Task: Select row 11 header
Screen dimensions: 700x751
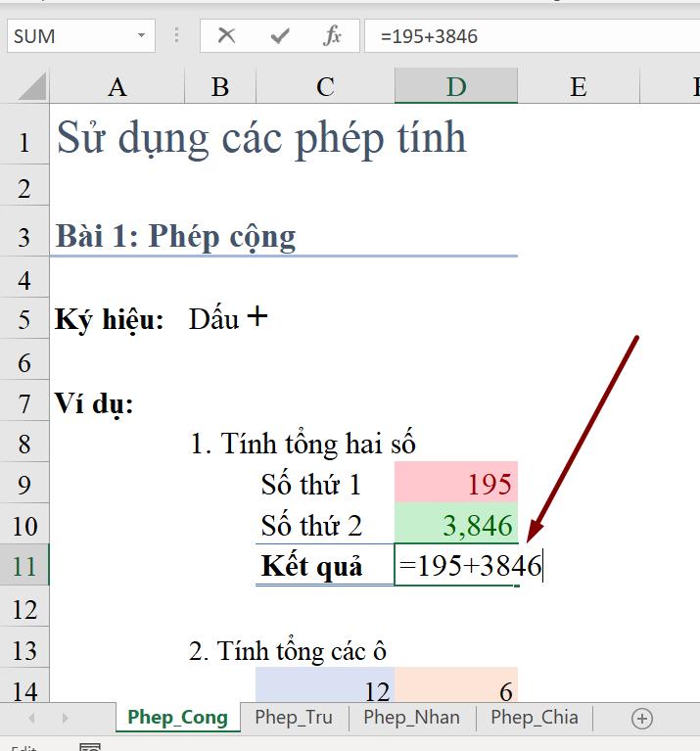Action: click(24, 565)
